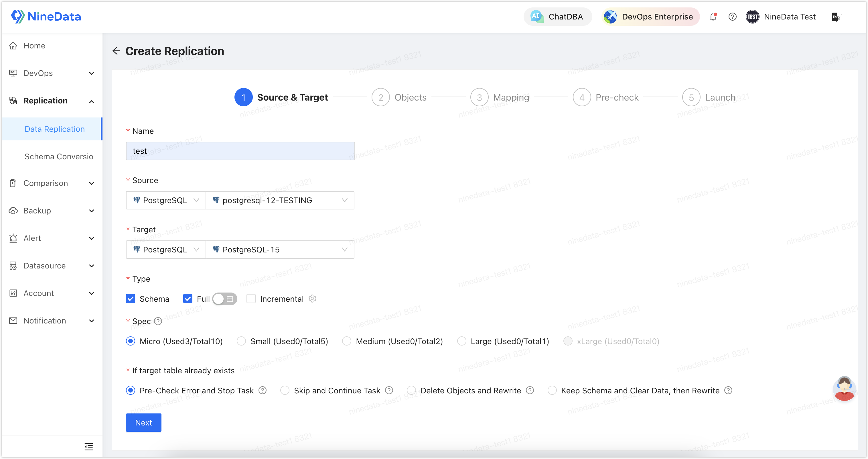Screen dimensions: 868x459
Task: Show help for Keep Schema and Clear Data
Action: click(x=729, y=391)
